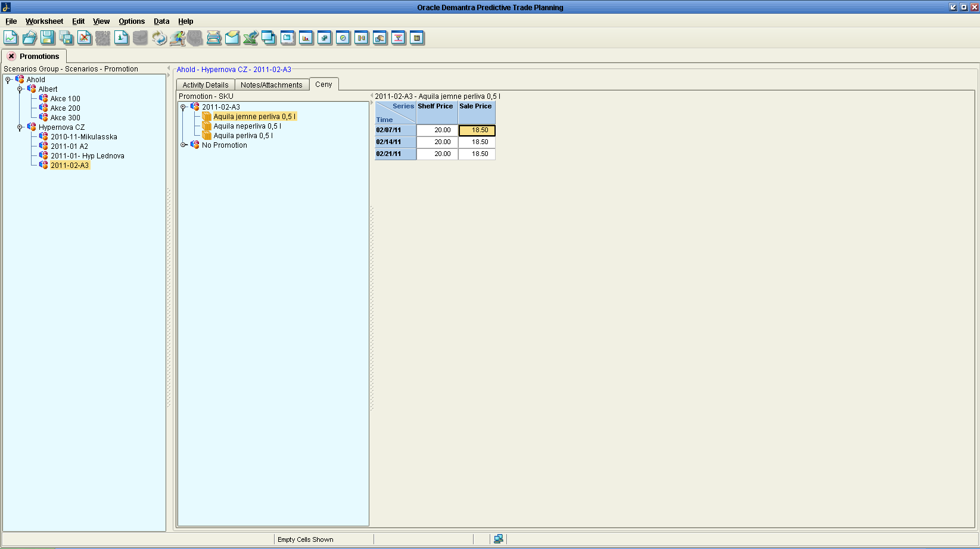This screenshot has width=980, height=549.
Task: Open the View menu
Action: [x=101, y=21]
